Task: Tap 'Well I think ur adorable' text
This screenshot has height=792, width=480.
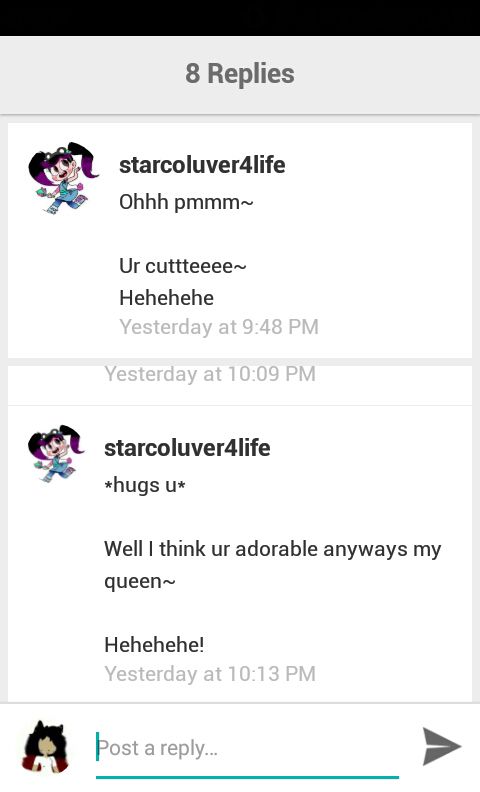Action: (x=211, y=549)
